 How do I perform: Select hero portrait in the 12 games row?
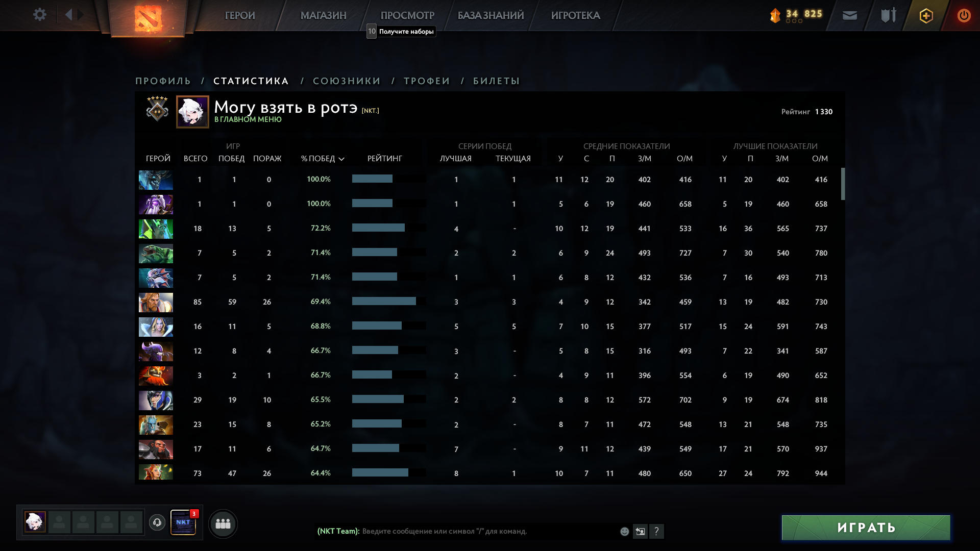click(156, 351)
